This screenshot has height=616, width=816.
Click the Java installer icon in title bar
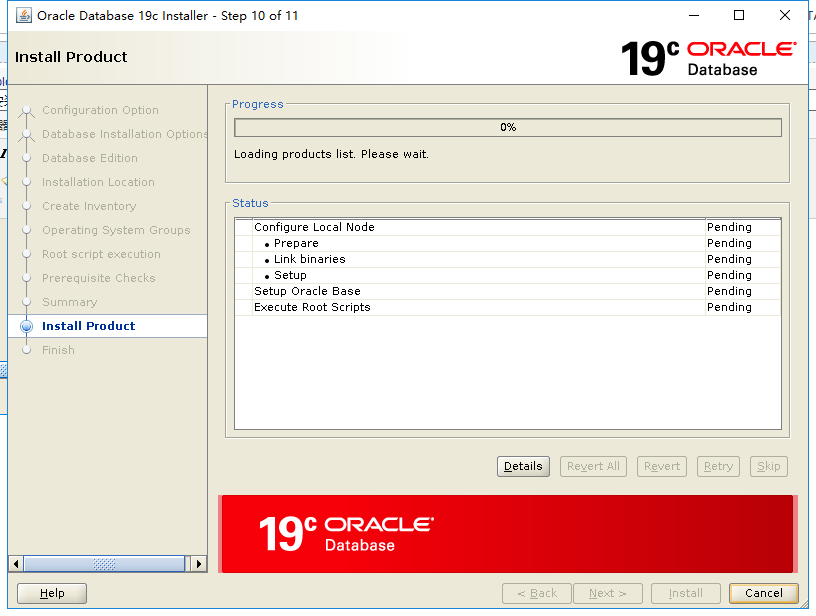(23, 15)
